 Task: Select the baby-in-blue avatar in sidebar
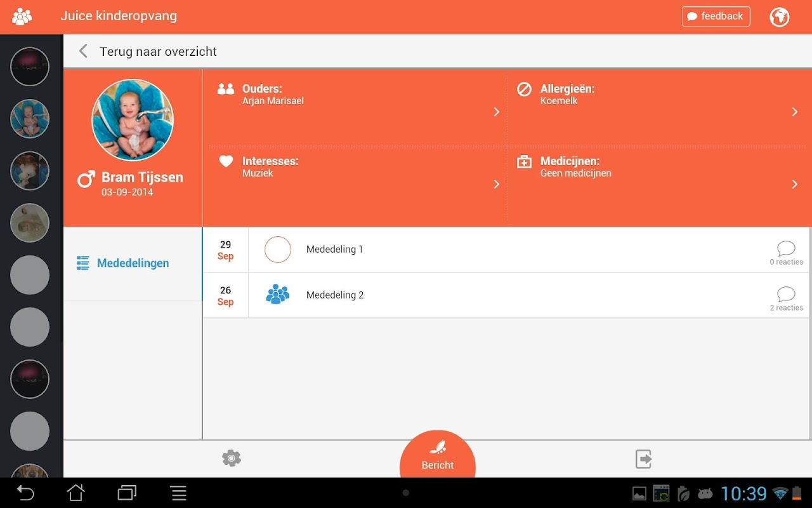[30, 119]
